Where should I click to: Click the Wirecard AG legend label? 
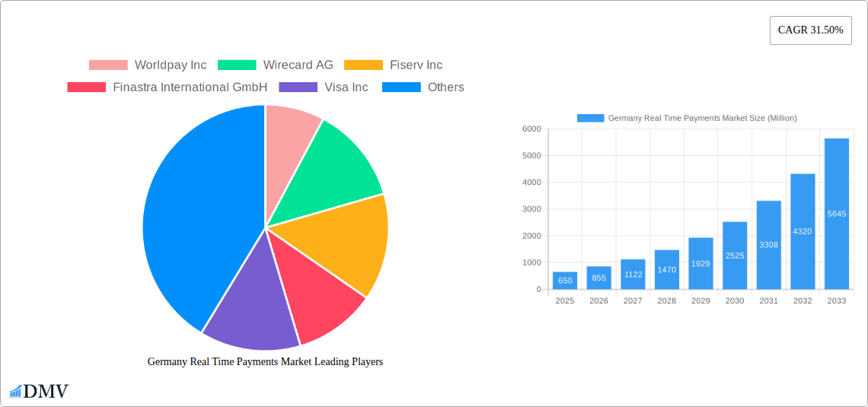click(298, 65)
